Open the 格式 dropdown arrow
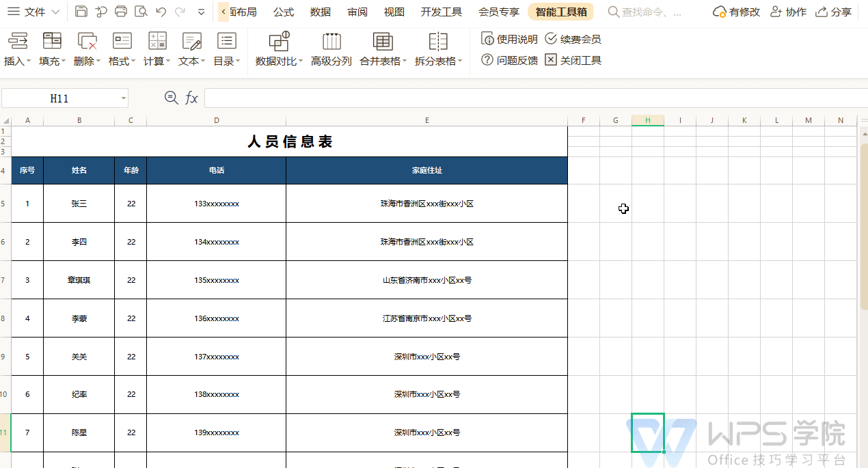The image size is (868, 468). pos(133,61)
